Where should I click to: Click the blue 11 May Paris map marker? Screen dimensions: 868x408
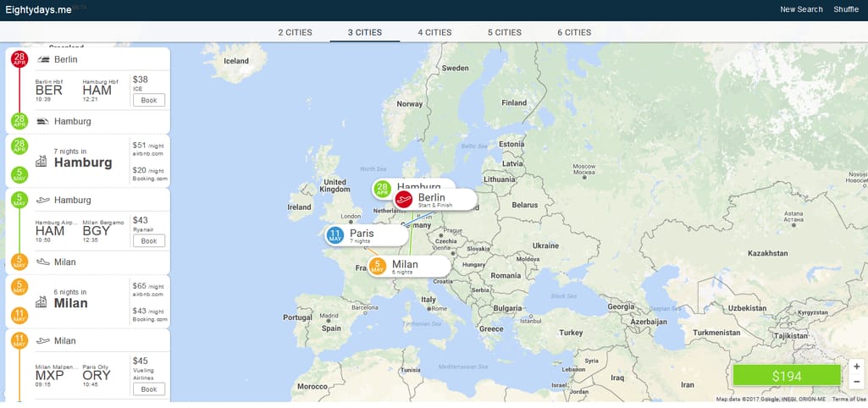(x=334, y=235)
